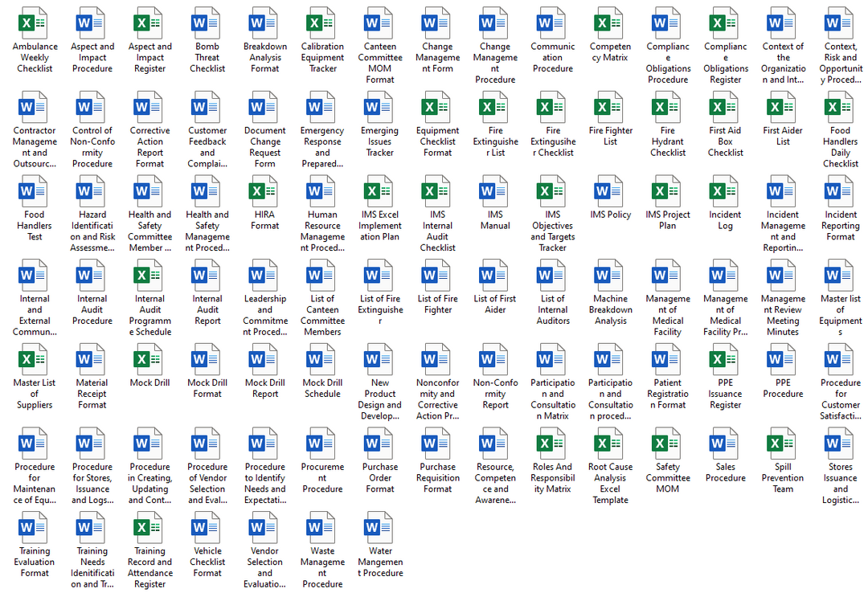Select the Master List of Suppliers file
The image size is (868, 593).
coord(34,360)
